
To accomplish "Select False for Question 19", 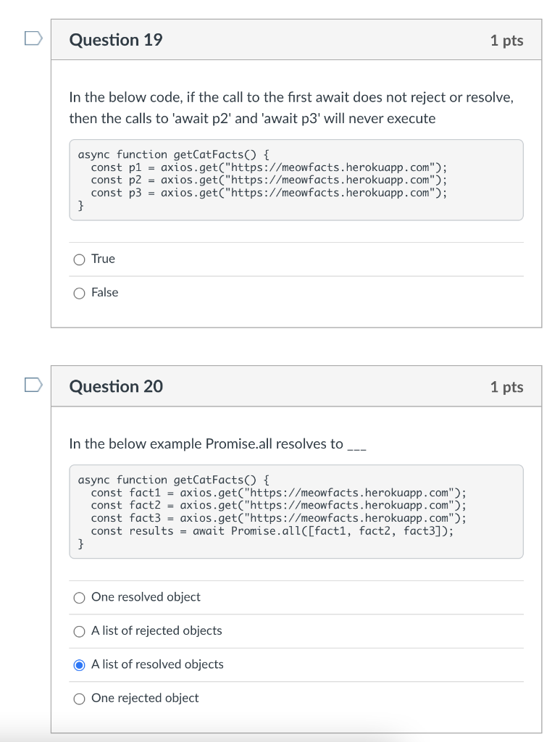I will point(80,293).
